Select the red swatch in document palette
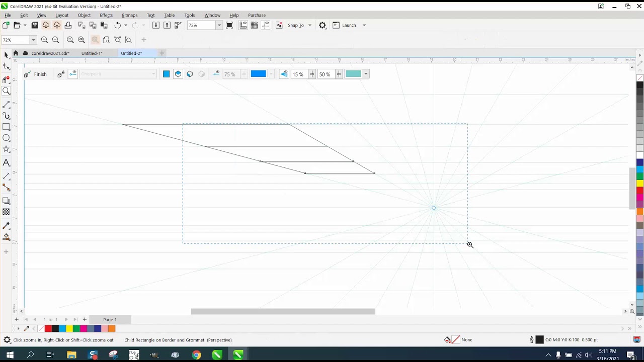Image resolution: width=644 pixels, height=362 pixels. click(48, 328)
